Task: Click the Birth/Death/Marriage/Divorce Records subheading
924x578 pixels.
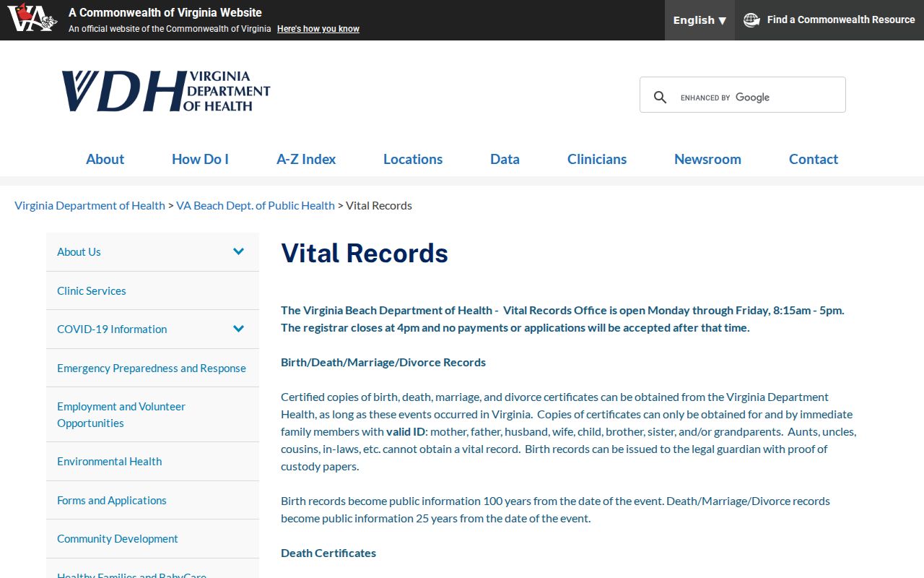Action: [383, 362]
